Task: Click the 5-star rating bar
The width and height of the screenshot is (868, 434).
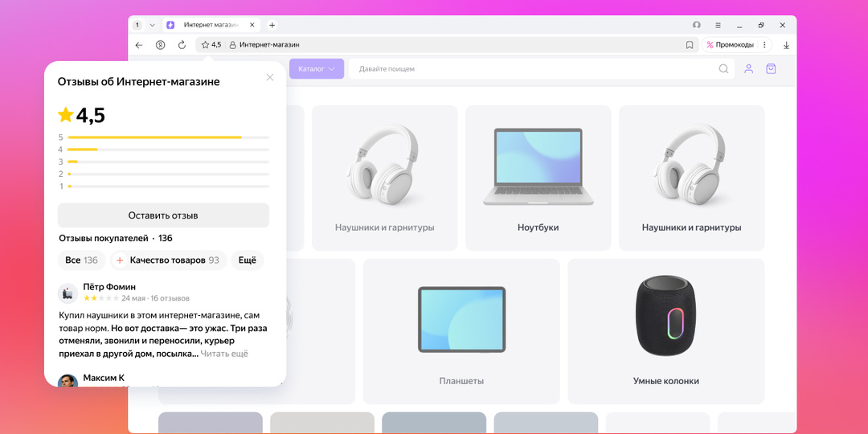Action: click(x=168, y=137)
